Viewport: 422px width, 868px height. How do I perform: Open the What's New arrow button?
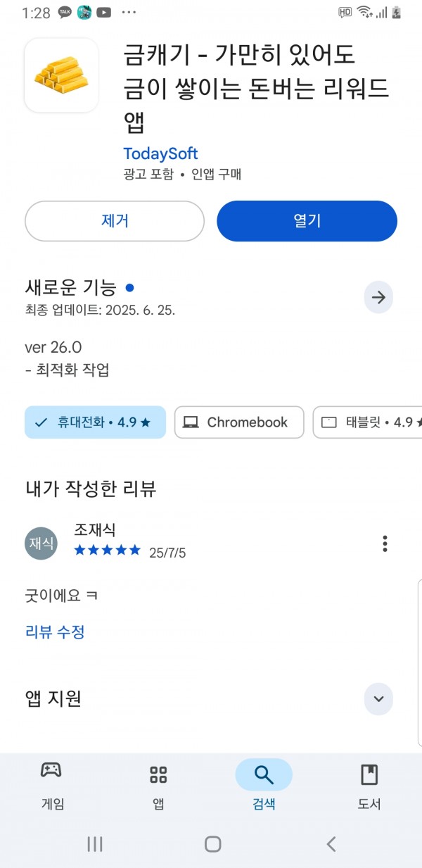[378, 298]
